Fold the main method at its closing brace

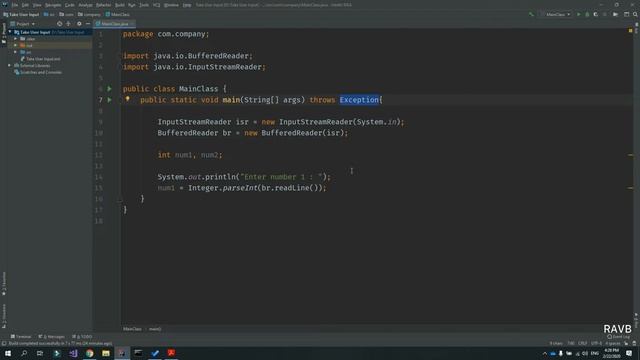point(120,199)
